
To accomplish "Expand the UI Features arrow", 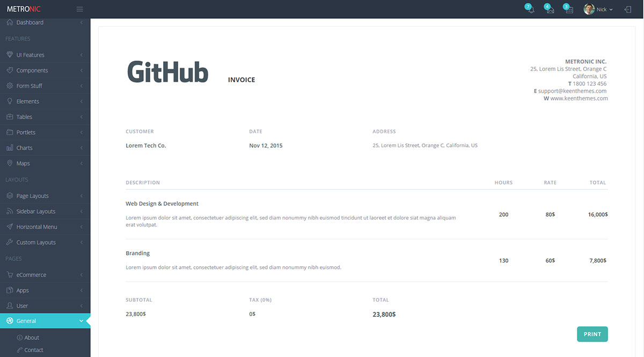I will 81,55.
